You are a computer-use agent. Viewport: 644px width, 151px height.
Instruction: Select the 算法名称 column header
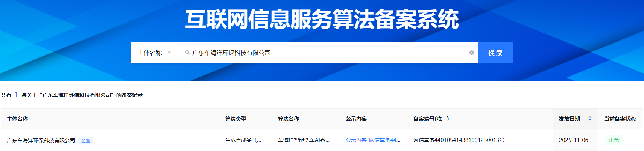(x=288, y=119)
